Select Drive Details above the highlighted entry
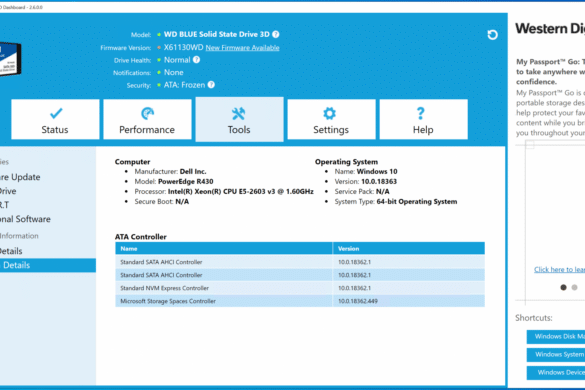 pos(11,251)
